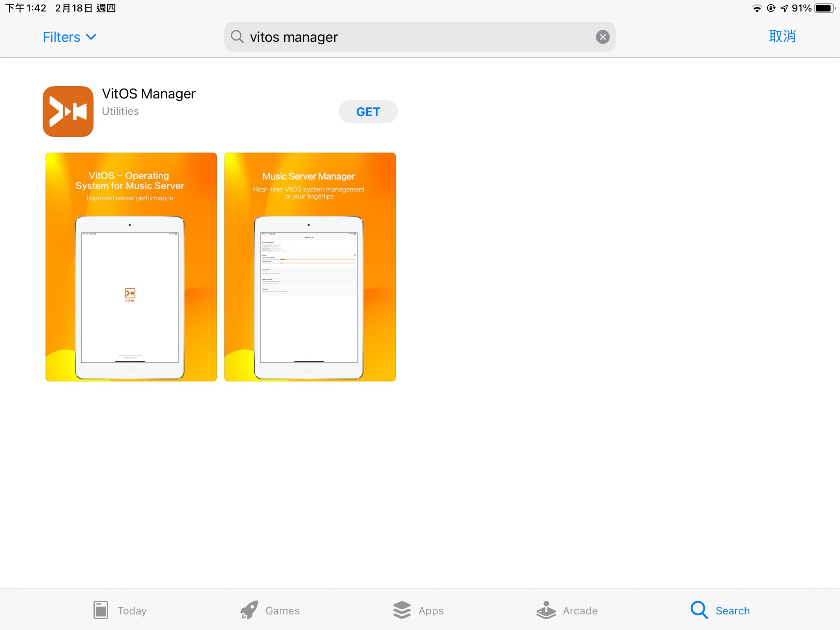Tap the orientation lock status icon
The height and width of the screenshot is (630, 840).
771,8
